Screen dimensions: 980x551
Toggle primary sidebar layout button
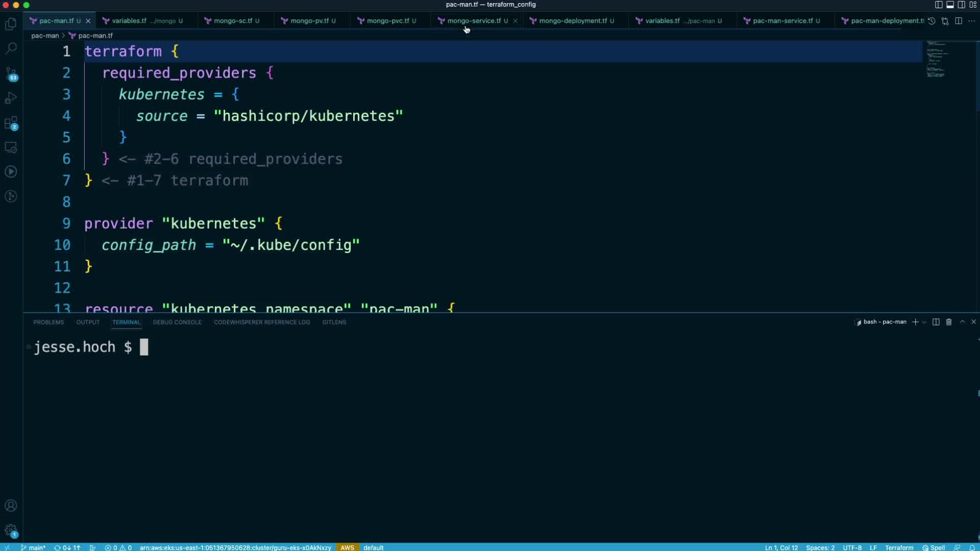click(939, 5)
